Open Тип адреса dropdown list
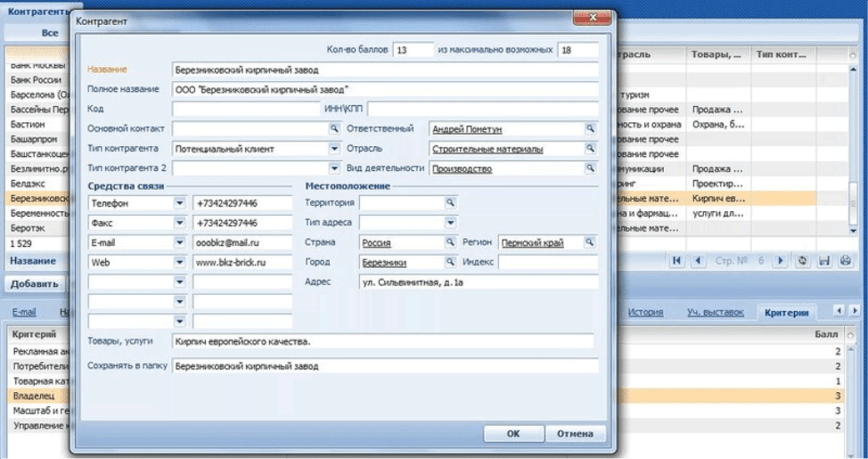 point(450,223)
